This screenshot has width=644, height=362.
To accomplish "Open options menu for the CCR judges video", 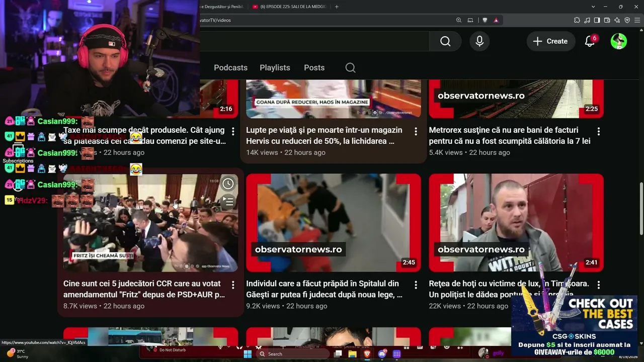I will pyautogui.click(x=233, y=285).
